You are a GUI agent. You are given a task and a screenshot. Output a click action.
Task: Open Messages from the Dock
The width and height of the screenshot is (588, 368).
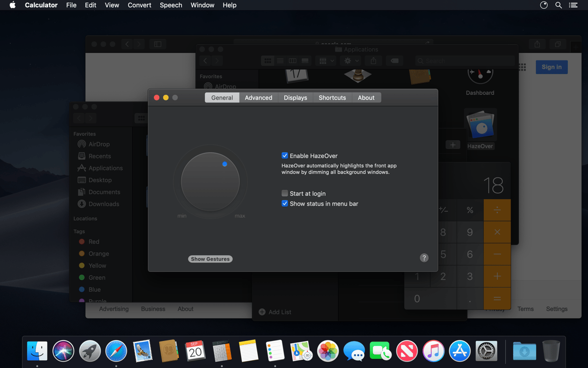tap(354, 351)
